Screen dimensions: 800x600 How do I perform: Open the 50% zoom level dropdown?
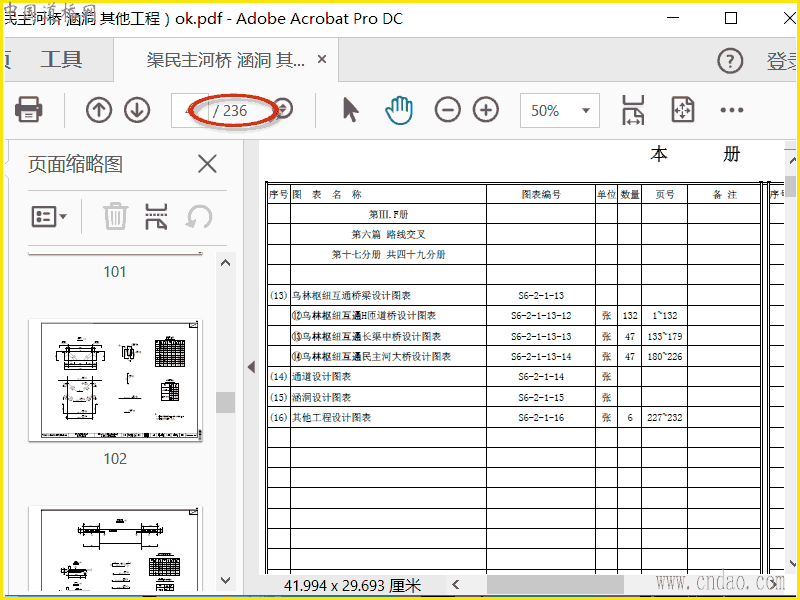[x=560, y=110]
